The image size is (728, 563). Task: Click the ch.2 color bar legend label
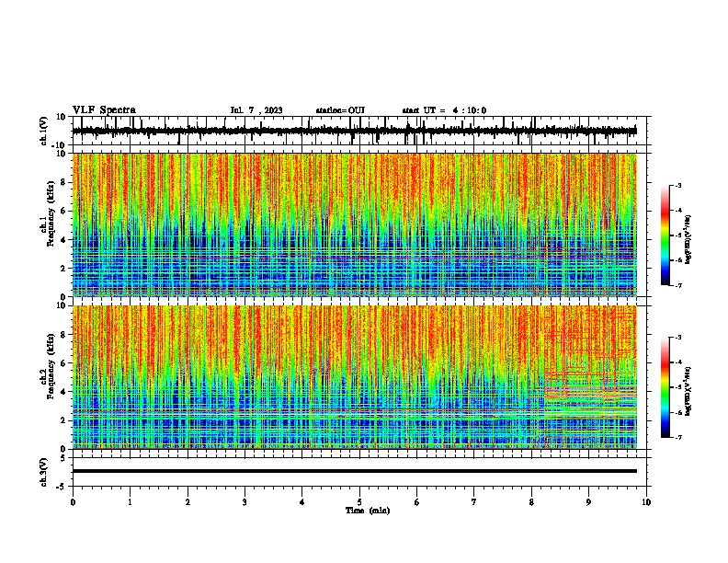coord(688,391)
